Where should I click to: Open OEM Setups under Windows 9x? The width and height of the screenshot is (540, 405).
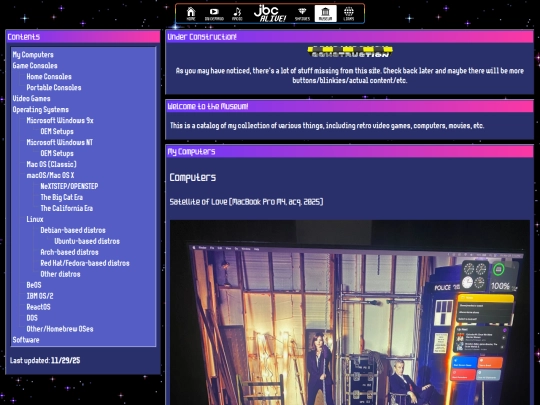(57, 132)
